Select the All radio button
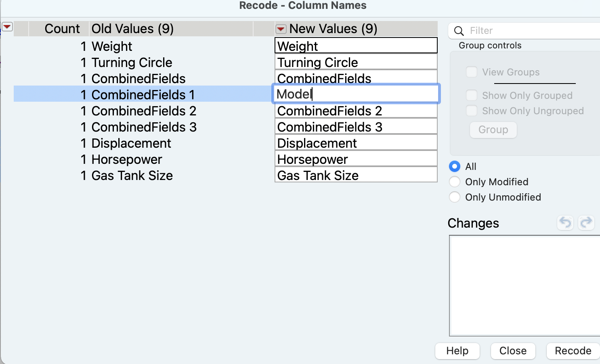 [454, 166]
